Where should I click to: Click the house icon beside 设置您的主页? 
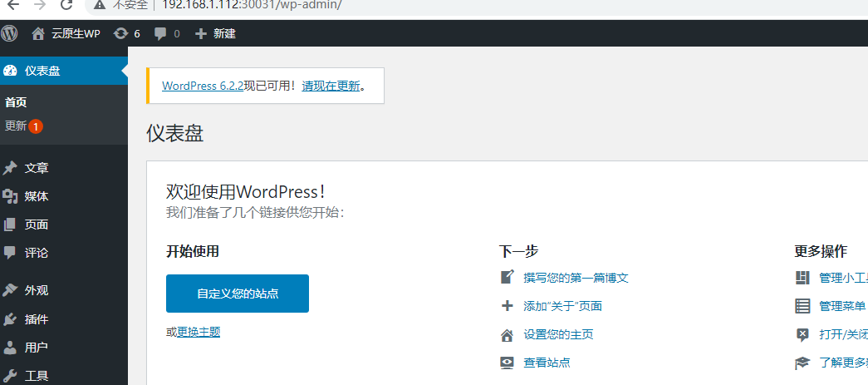pyautogui.click(x=507, y=334)
